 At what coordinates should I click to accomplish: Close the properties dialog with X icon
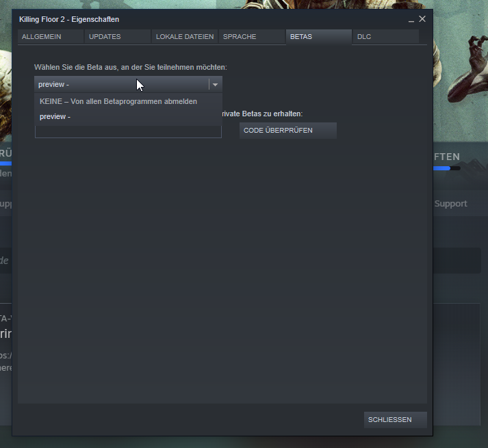tap(422, 19)
